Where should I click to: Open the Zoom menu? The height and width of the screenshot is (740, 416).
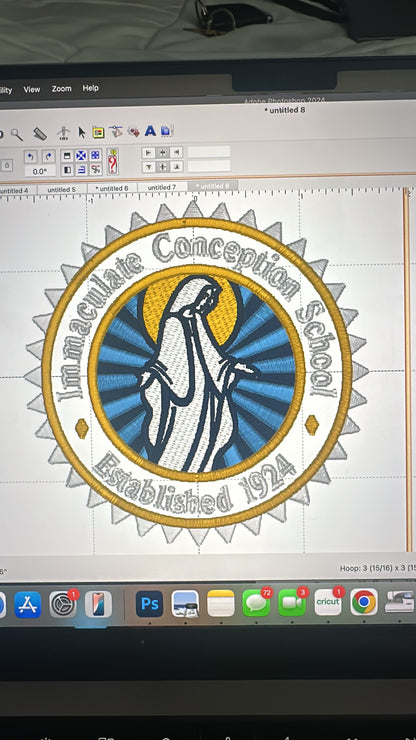coord(61,89)
